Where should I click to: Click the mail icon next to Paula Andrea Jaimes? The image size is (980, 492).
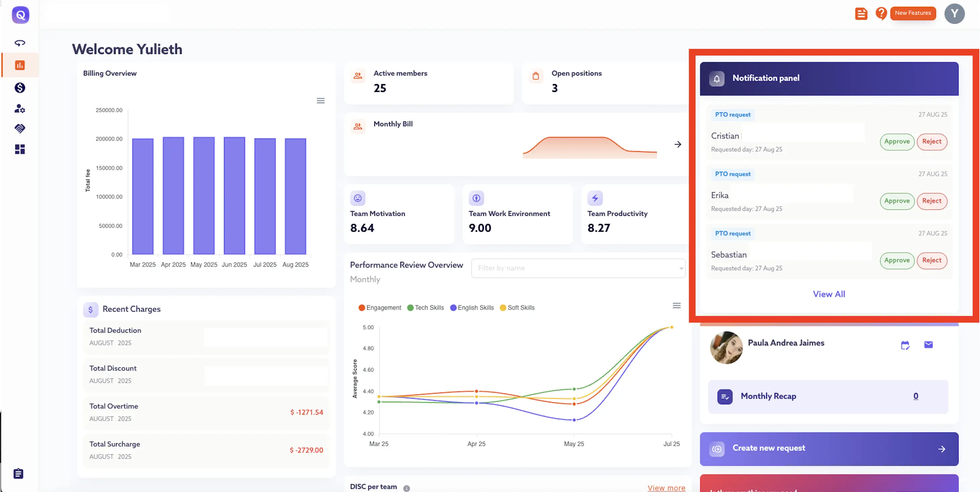(x=928, y=345)
